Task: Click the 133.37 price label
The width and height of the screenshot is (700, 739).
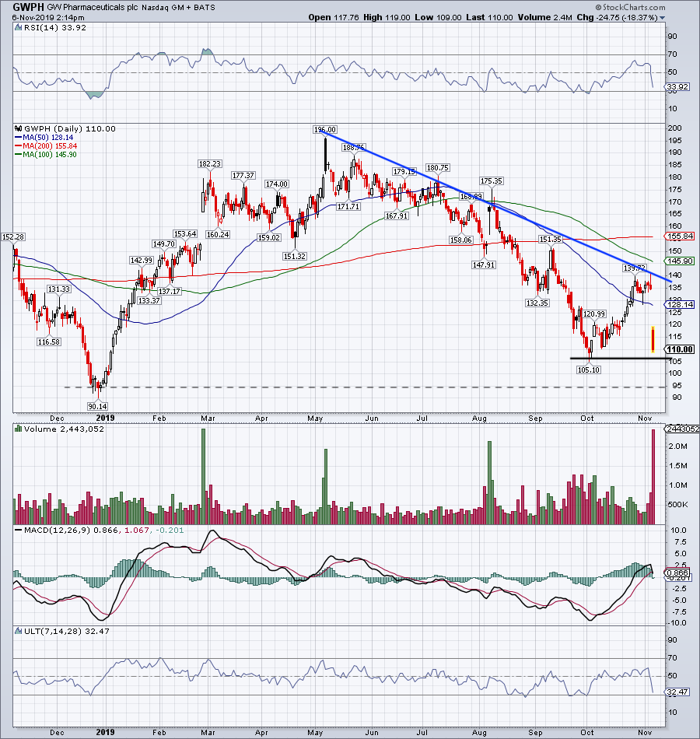Action: (x=149, y=301)
